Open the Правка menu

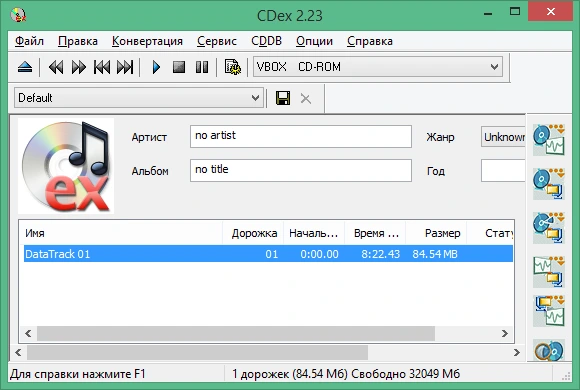tap(78, 41)
